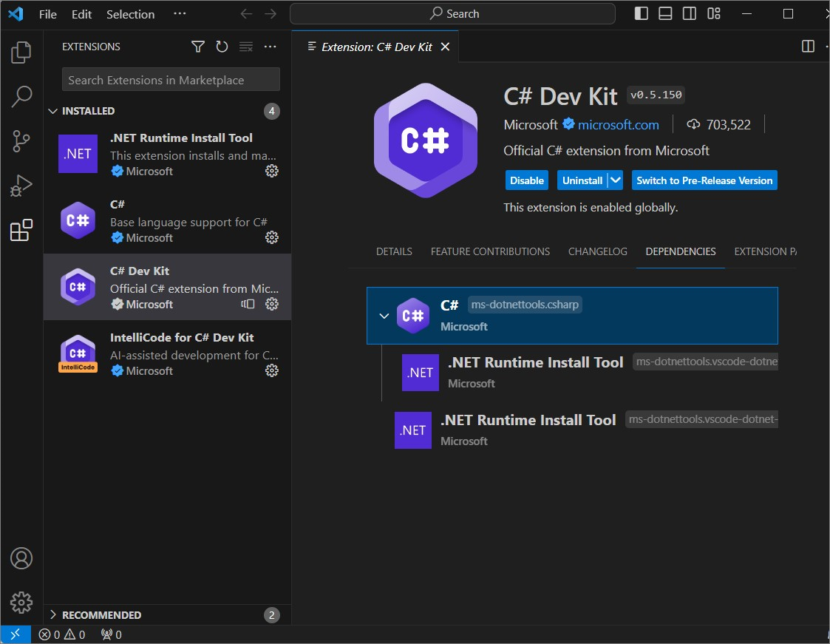The width and height of the screenshot is (830, 644).
Task: Open the File menu
Action: 47,14
